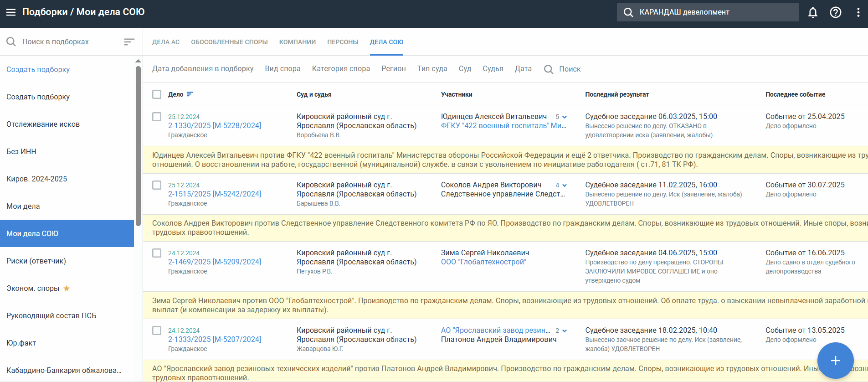Click the sort icon beside collections search
This screenshot has height=382, width=868.
pyautogui.click(x=129, y=42)
